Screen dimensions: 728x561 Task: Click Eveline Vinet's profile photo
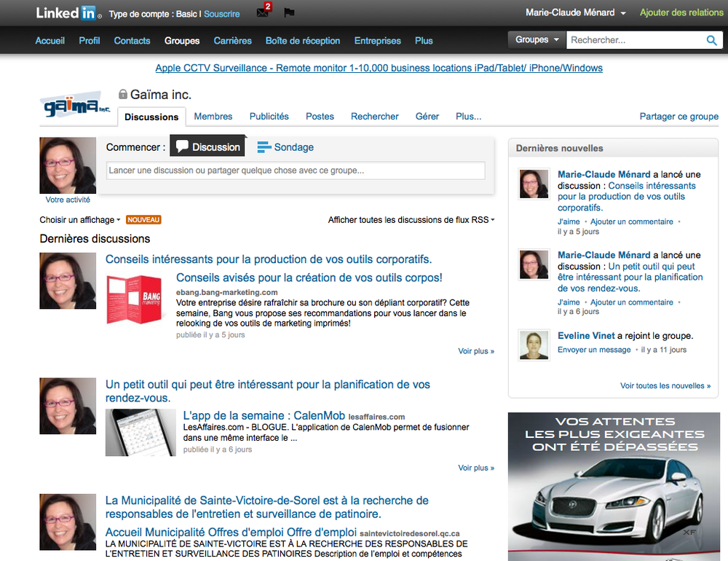pyautogui.click(x=534, y=345)
